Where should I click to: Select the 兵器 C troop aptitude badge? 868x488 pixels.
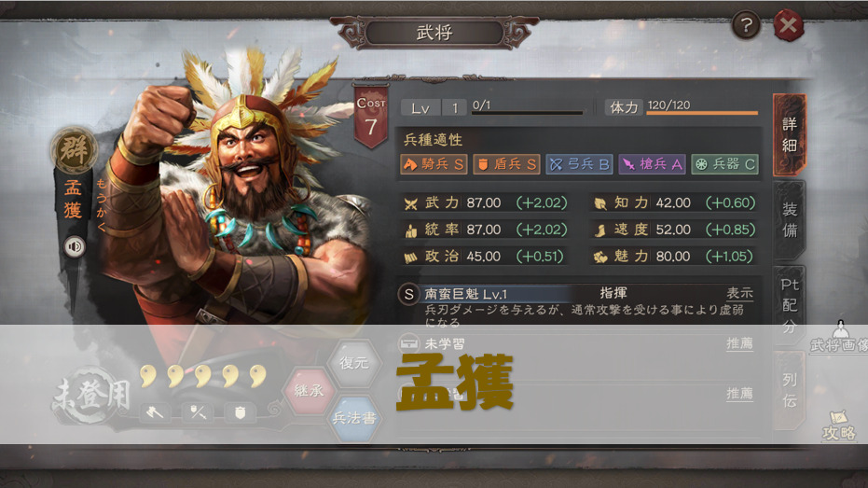724,164
